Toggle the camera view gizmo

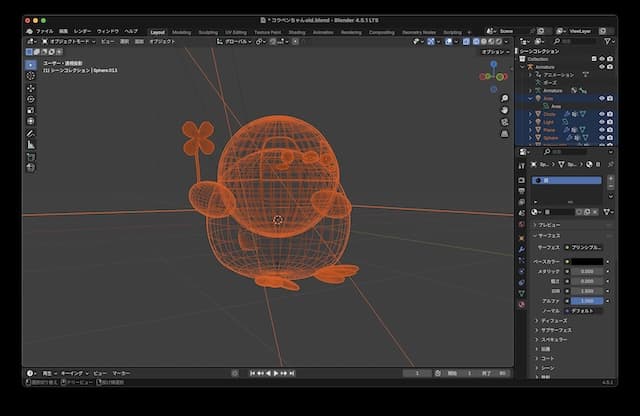(x=504, y=122)
